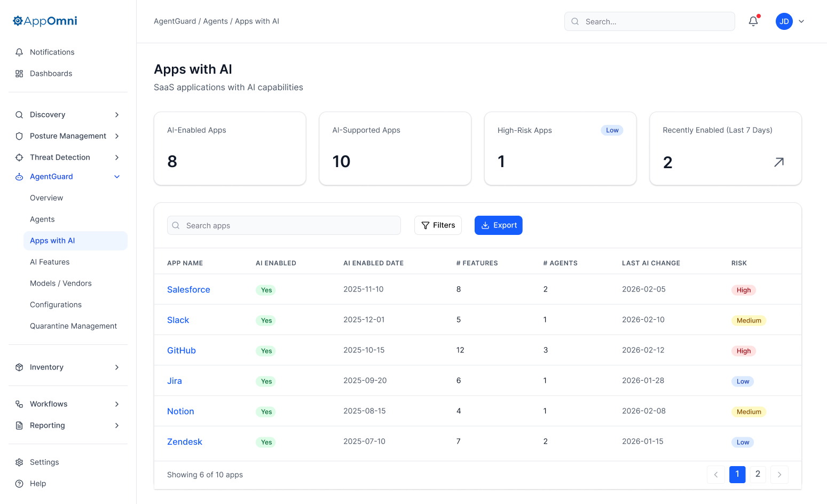Screen dimensions: 827x504
Task: Select the Posture Management shield icon
Action: pyautogui.click(x=19, y=136)
